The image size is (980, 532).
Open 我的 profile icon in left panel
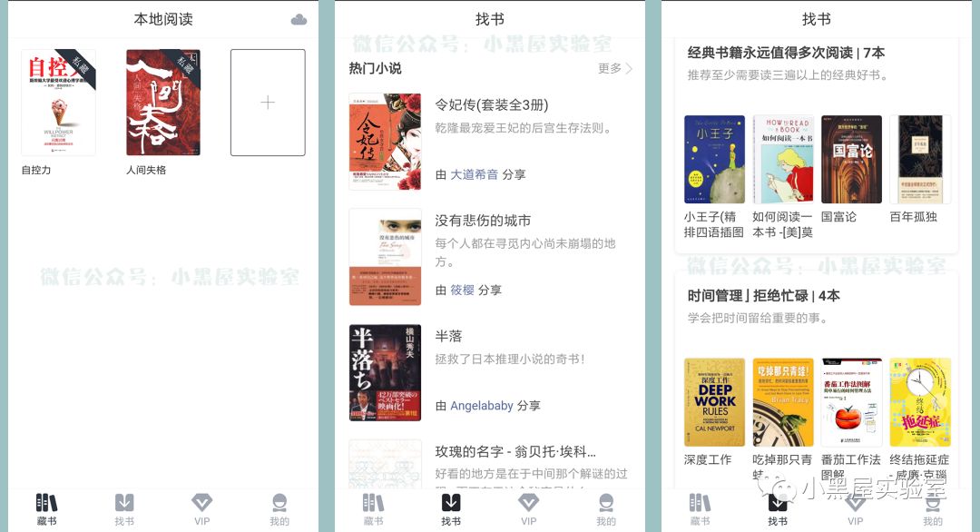(x=279, y=503)
